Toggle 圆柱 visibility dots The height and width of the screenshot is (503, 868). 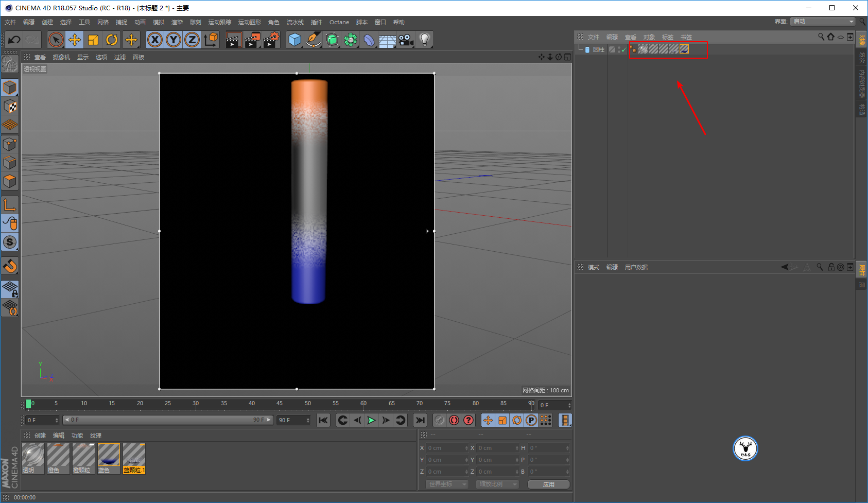[619, 49]
